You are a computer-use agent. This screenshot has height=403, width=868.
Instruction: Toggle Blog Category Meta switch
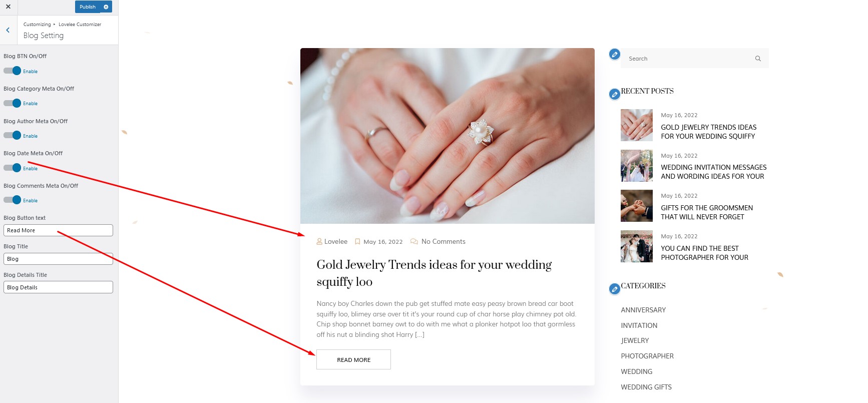[x=12, y=103]
